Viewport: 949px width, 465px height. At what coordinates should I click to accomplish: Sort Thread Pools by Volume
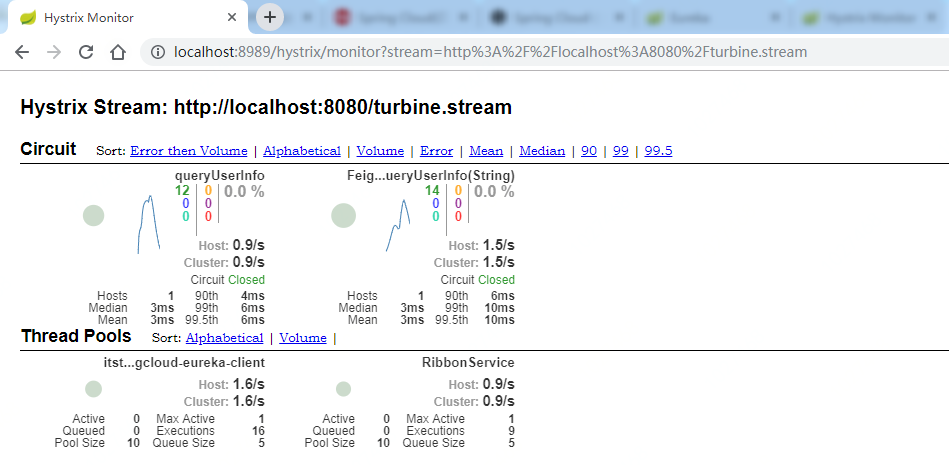pyautogui.click(x=303, y=338)
